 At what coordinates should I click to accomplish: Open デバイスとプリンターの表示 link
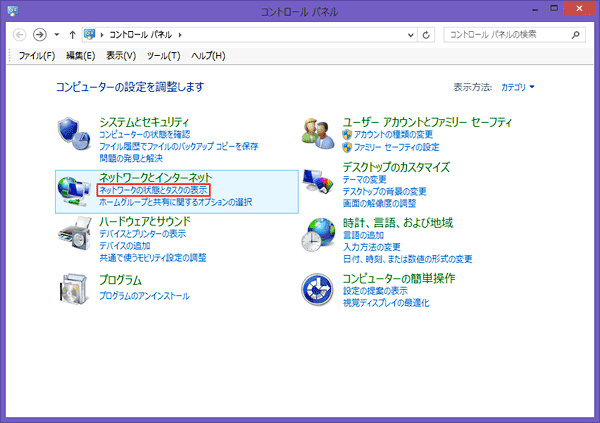tap(142, 234)
